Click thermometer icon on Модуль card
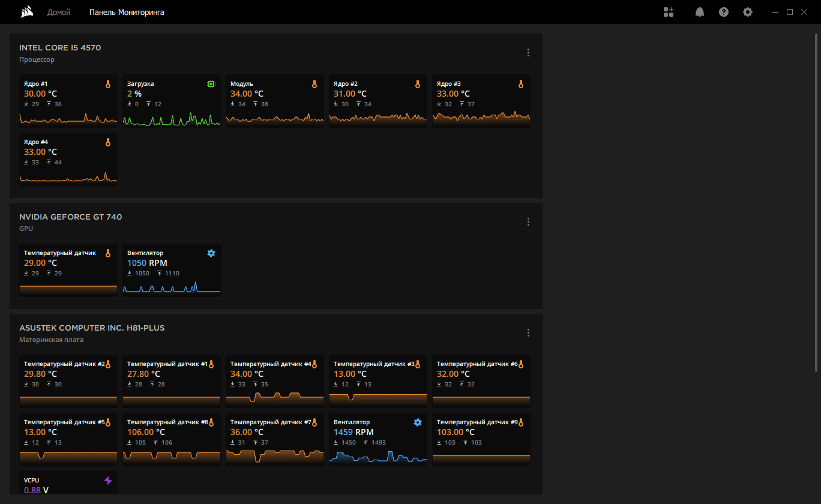821x504 pixels. pyautogui.click(x=314, y=85)
